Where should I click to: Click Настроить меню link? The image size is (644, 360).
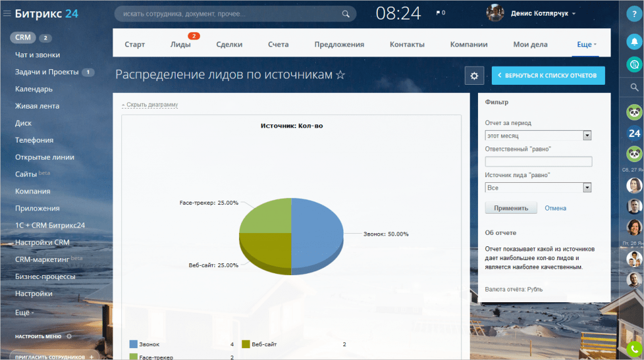pyautogui.click(x=38, y=336)
